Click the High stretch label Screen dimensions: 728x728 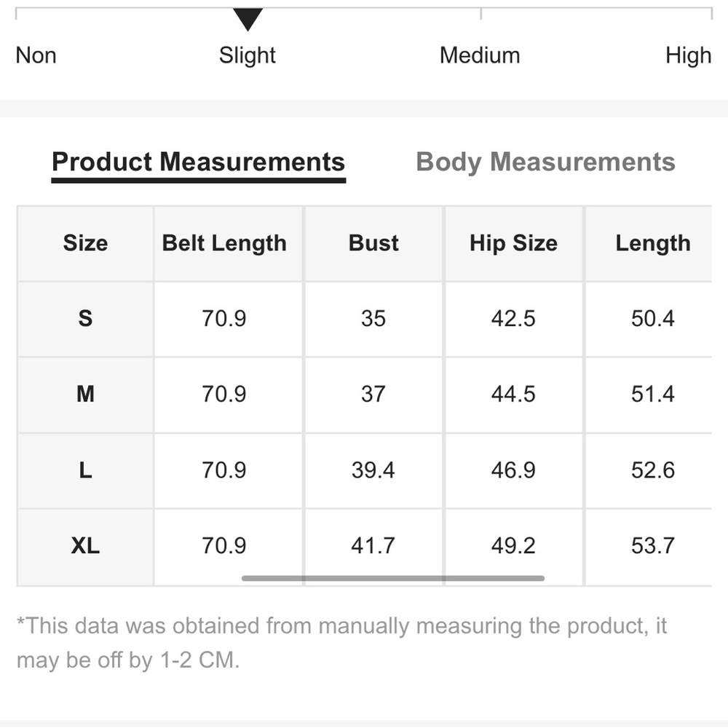[688, 56]
